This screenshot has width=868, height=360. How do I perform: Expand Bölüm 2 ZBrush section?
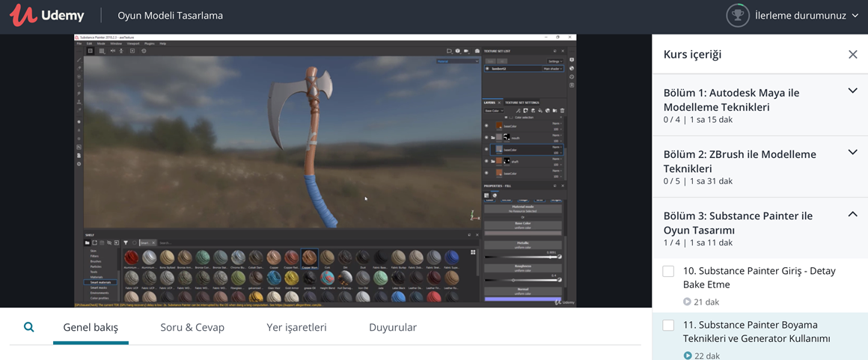pos(852,153)
